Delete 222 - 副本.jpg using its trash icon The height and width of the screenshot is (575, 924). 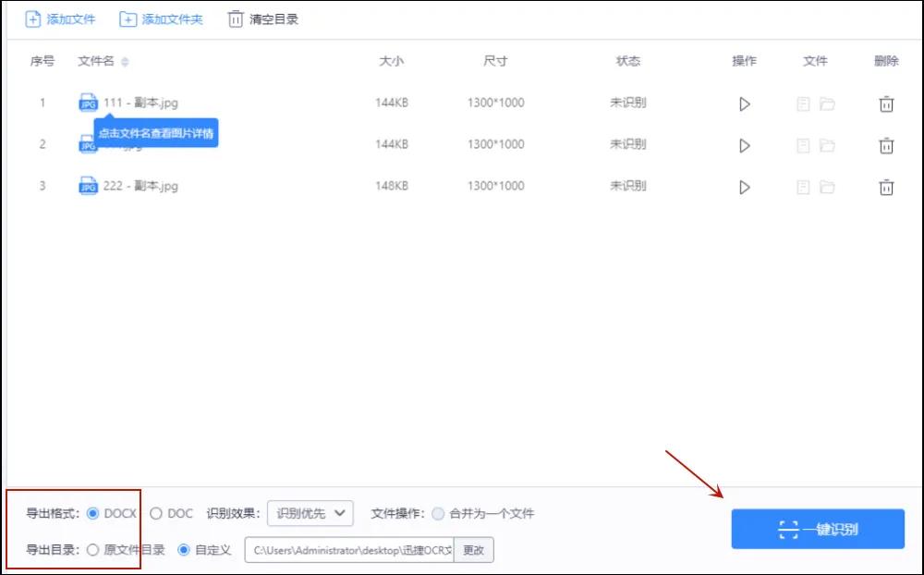coord(885,187)
